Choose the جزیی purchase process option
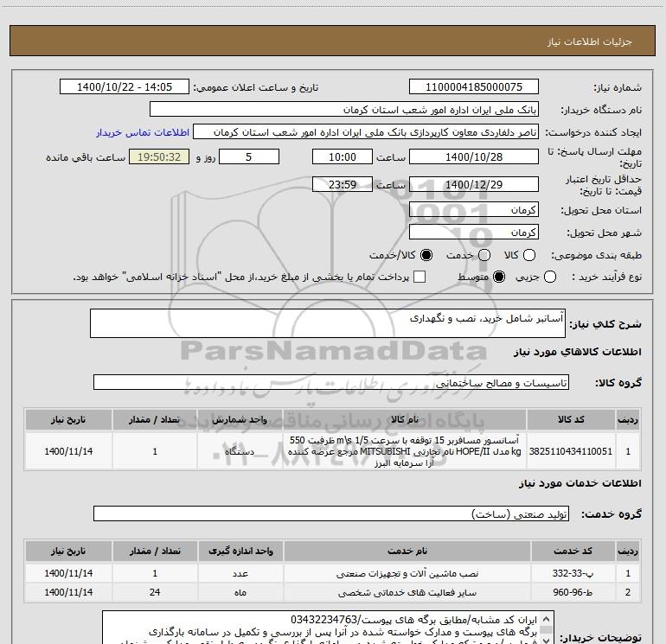Viewport: 666px width, 644px height. pos(550,277)
